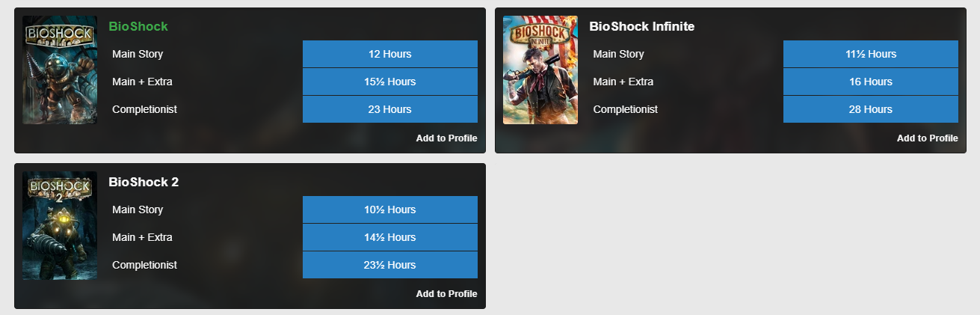Click BioShock Infinite's 16 Hours bar

[x=871, y=82]
